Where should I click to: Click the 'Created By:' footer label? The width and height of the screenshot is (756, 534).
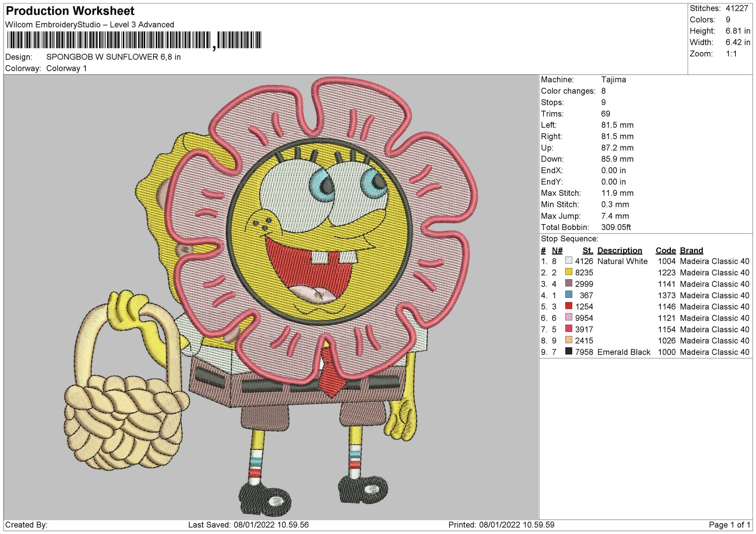tap(26, 525)
